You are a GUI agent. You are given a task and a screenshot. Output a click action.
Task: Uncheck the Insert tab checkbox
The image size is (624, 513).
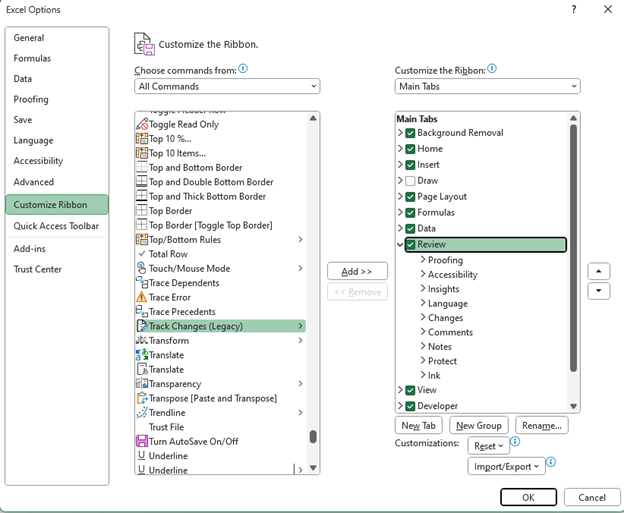pos(410,165)
